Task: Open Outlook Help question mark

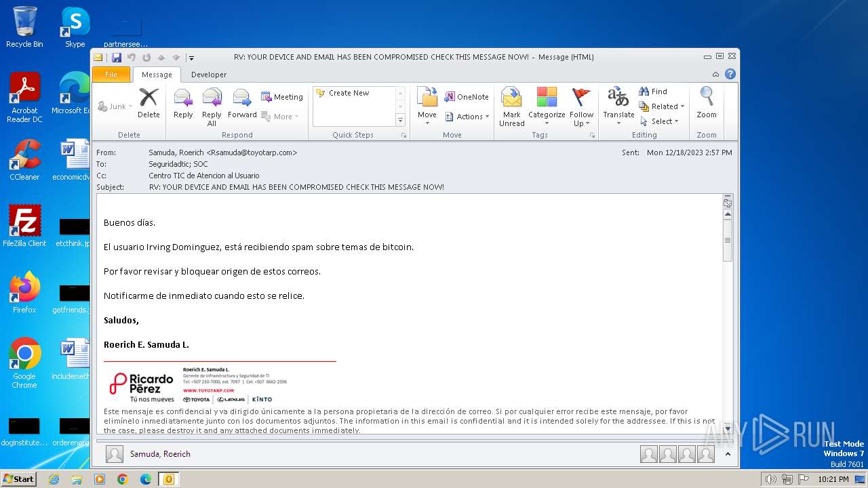Action: (x=730, y=75)
